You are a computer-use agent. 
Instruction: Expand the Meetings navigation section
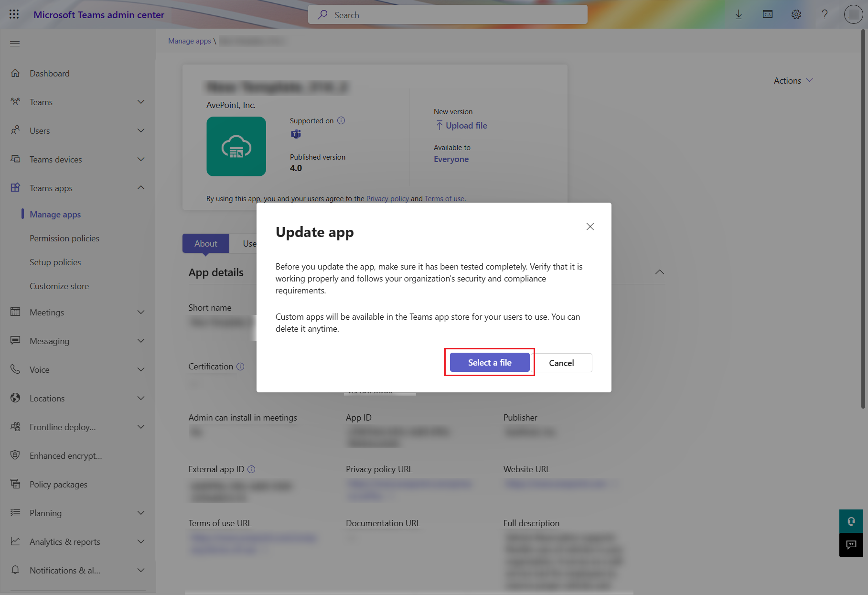coord(140,312)
